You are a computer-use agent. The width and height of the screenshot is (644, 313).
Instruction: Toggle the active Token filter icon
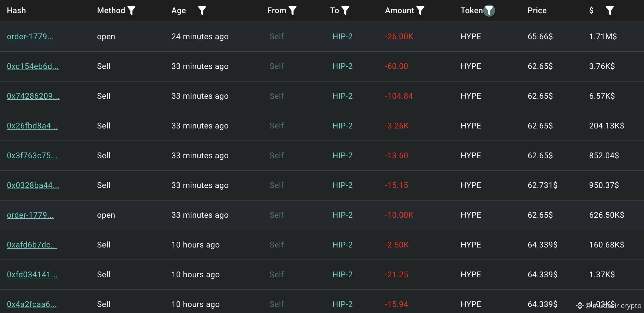[489, 11]
